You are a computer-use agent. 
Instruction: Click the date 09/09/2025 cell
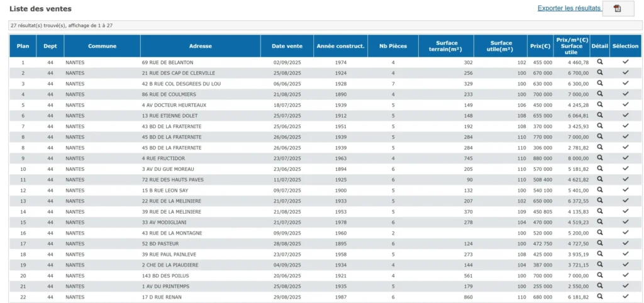click(x=287, y=233)
